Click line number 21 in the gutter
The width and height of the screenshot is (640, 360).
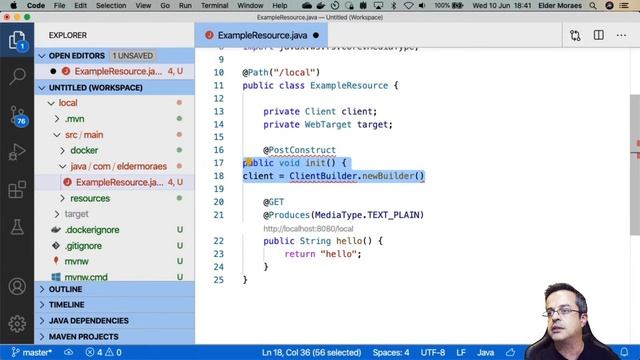pos(219,215)
